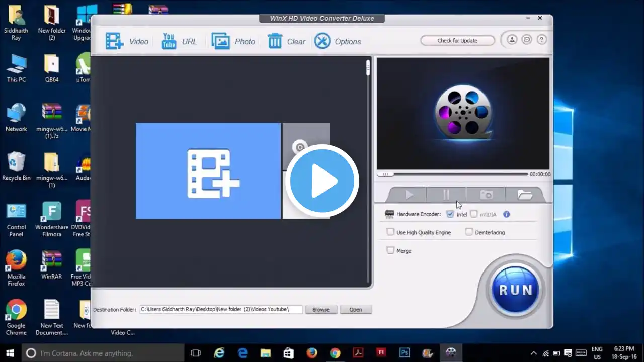Open output folder icon under preview
Image resolution: width=644 pixels, height=362 pixels.
[x=525, y=195]
